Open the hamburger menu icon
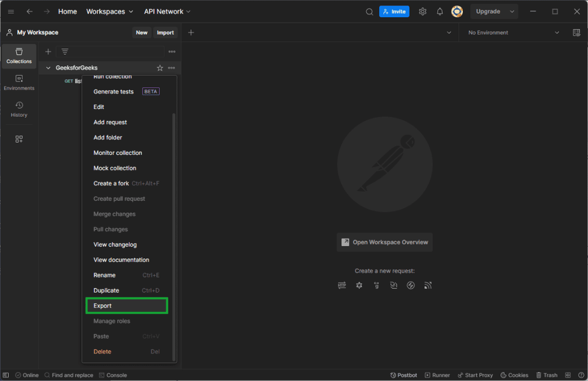Screen dimensions: 588x381 point(11,11)
